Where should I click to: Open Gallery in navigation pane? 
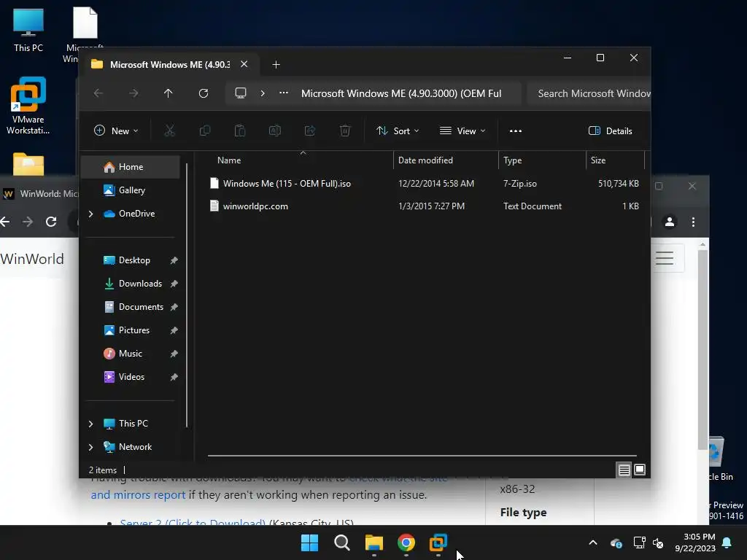pos(130,190)
